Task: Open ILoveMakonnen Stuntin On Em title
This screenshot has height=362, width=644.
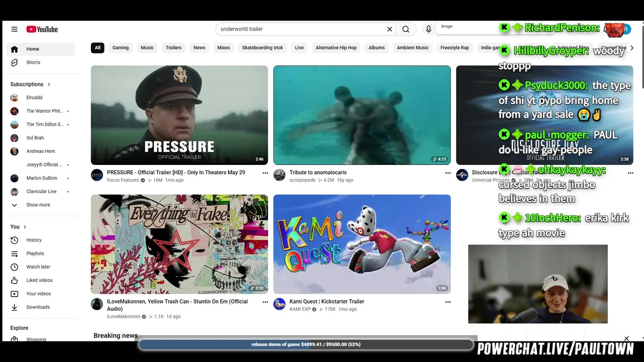Action: coord(177,305)
